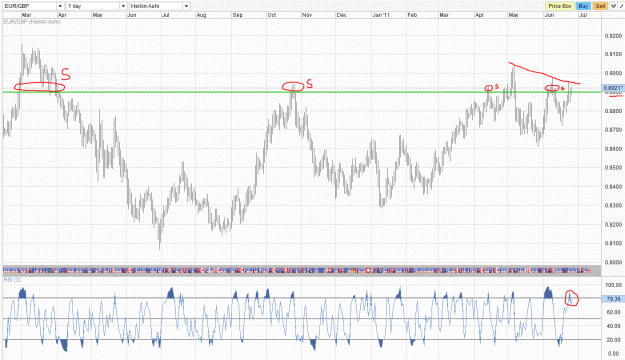Screen dimensions: 625x360
Task: Select the EUR/GBP (Heikin-Ashi) chart title label
Action: tap(32, 22)
